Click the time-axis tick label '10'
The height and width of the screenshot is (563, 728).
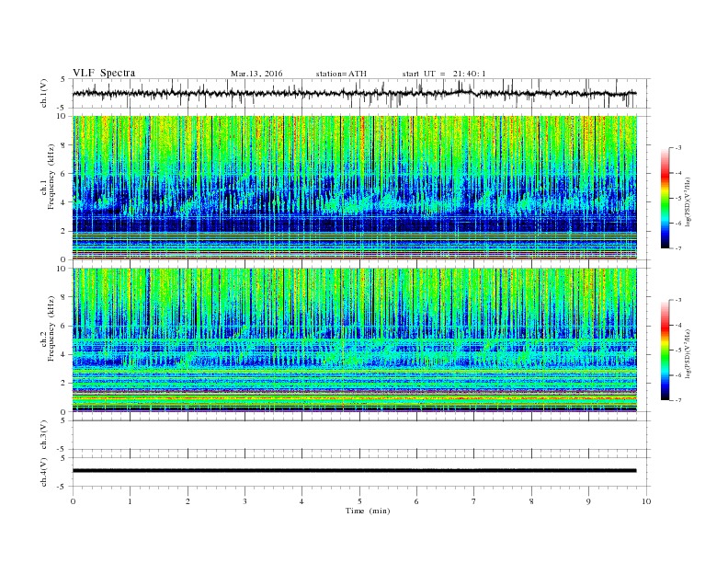646,501
